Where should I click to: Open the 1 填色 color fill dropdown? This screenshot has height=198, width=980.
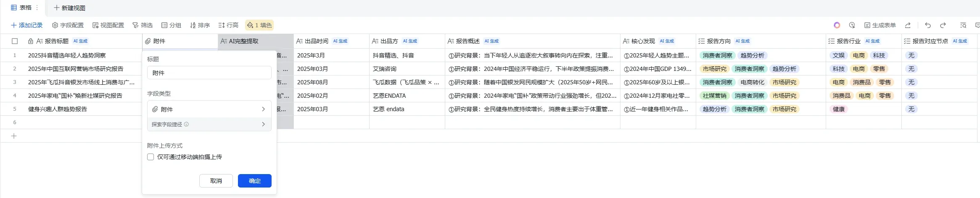(x=259, y=25)
